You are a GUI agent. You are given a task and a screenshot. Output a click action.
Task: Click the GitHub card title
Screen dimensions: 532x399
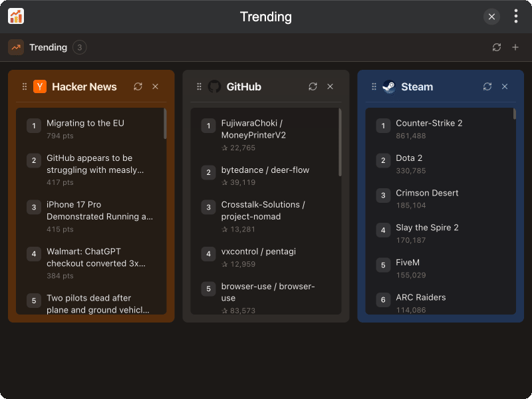coord(243,86)
